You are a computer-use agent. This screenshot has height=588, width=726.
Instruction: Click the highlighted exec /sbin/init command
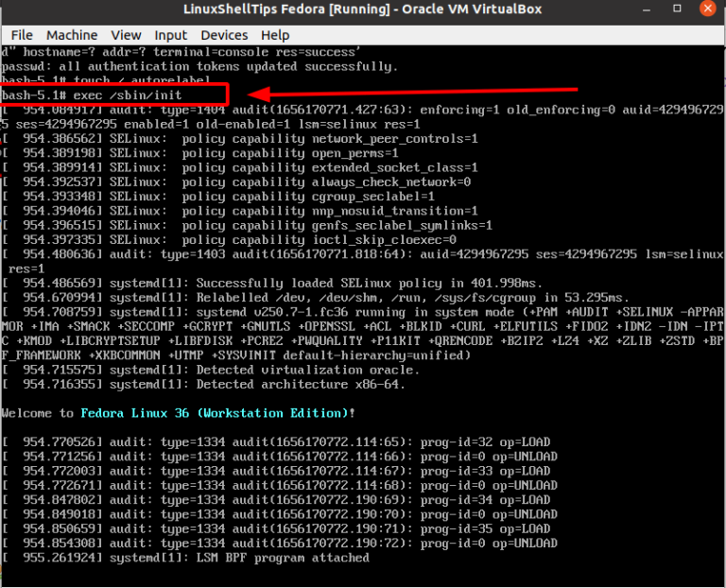(x=113, y=95)
